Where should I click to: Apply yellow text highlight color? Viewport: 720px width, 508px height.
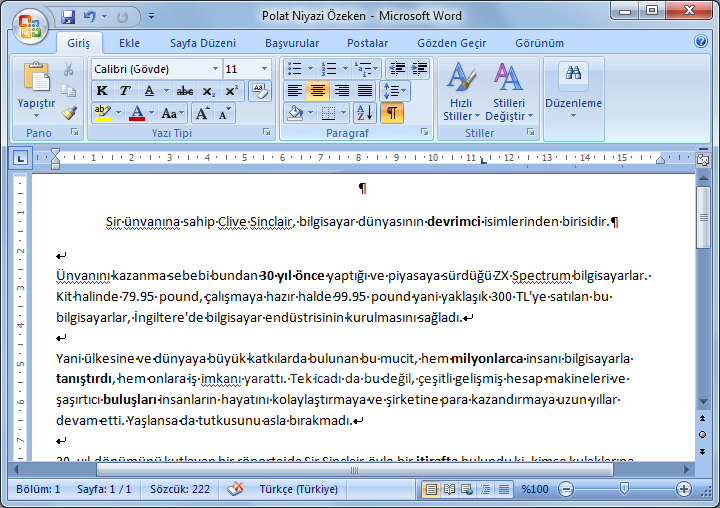[102, 113]
